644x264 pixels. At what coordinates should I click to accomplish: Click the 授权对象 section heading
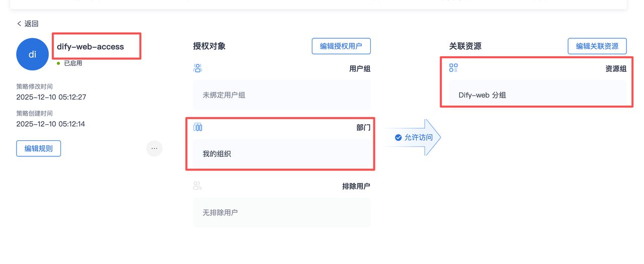tap(209, 46)
